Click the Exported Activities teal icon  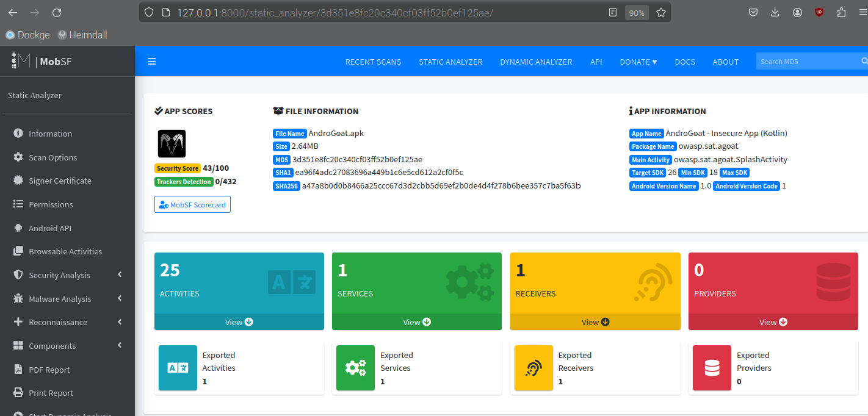click(x=178, y=368)
